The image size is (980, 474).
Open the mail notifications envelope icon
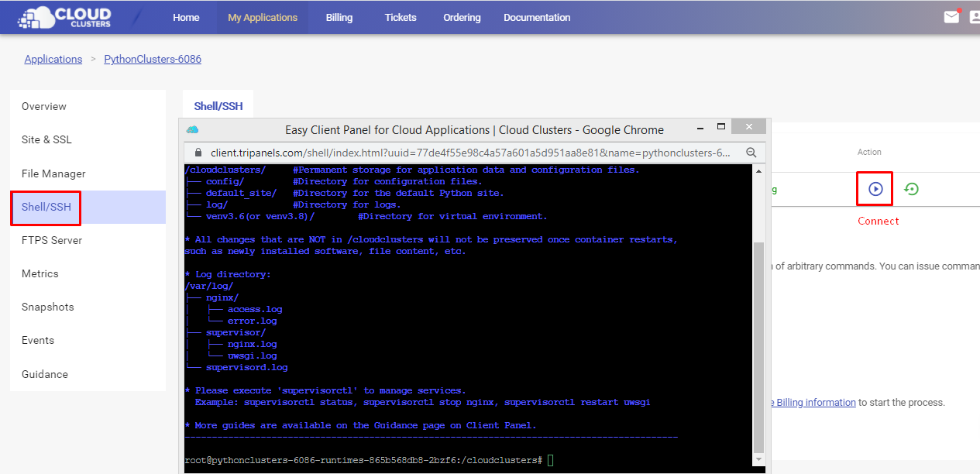951,17
